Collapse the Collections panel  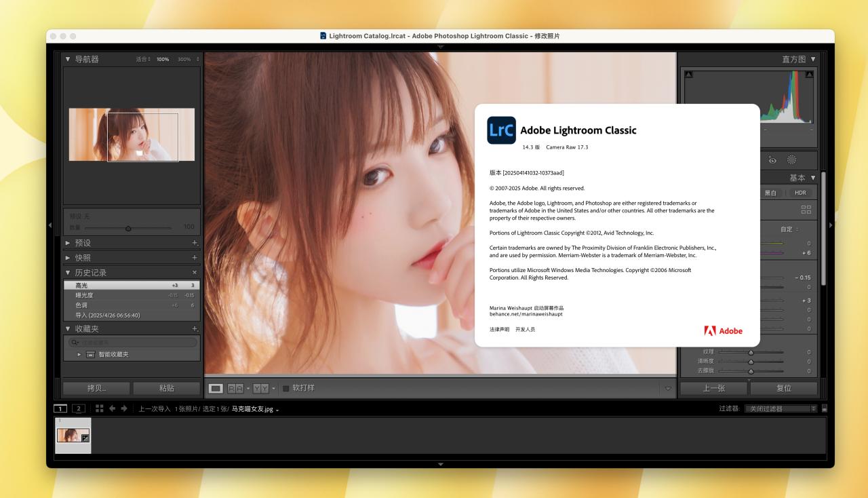[x=68, y=328]
